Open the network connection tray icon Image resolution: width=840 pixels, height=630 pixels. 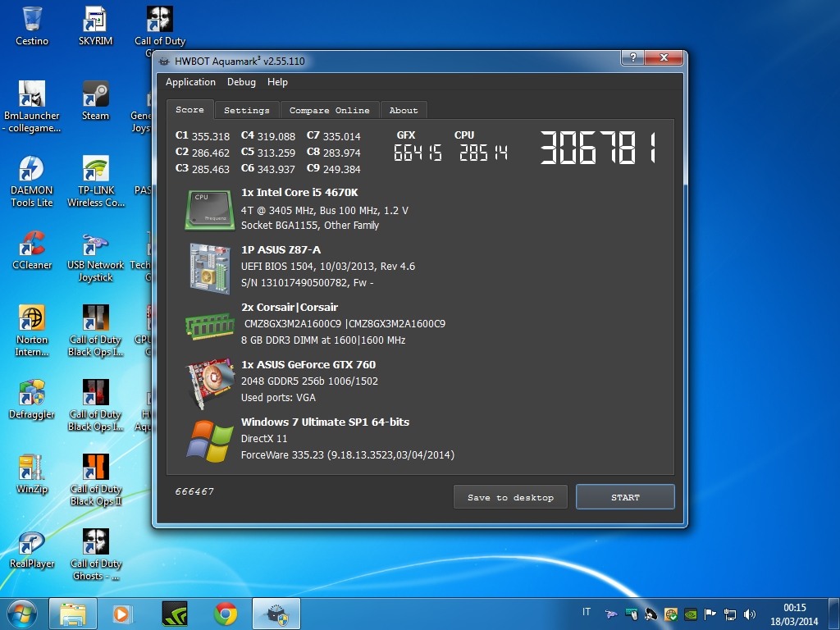729,614
